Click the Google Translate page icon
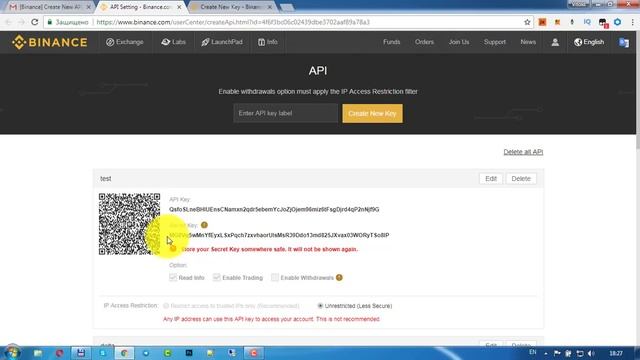Image resolution: width=640 pixels, height=360 pixels. point(624,42)
